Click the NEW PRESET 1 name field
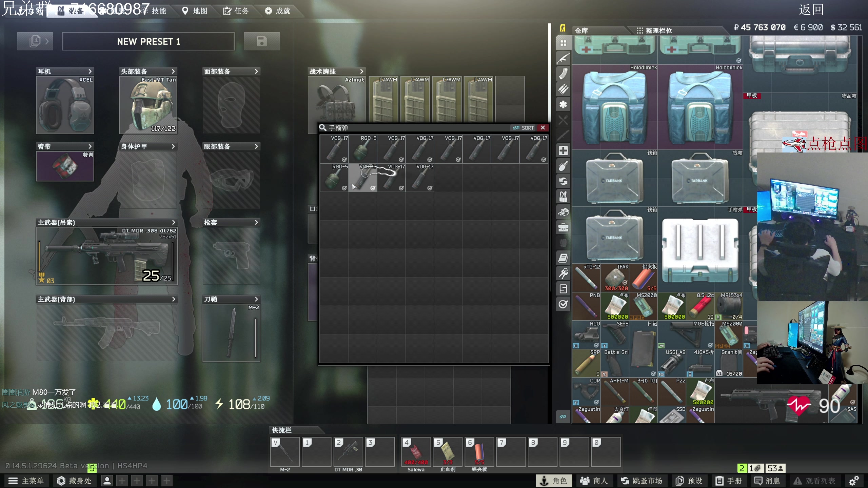868x488 pixels. click(x=149, y=41)
